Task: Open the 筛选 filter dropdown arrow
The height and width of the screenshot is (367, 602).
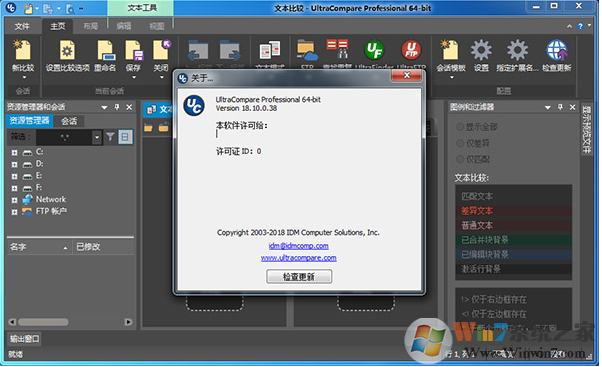Action: coord(97,137)
